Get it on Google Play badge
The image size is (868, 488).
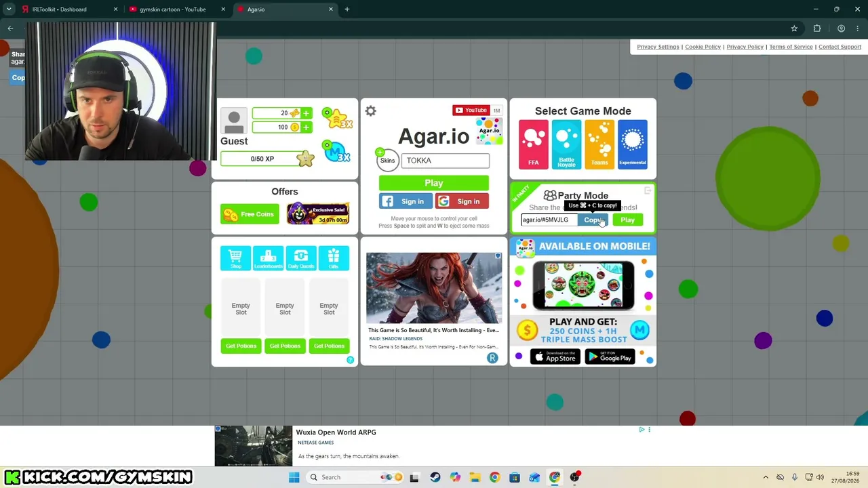point(610,357)
